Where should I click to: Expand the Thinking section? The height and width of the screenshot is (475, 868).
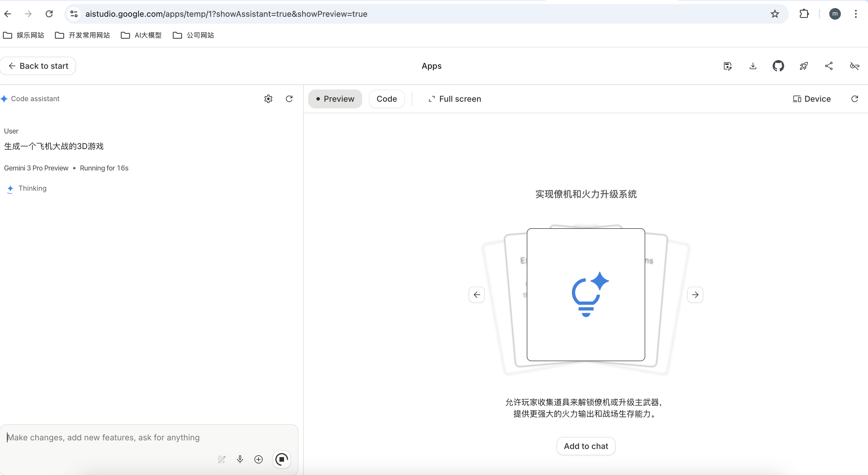(x=32, y=188)
